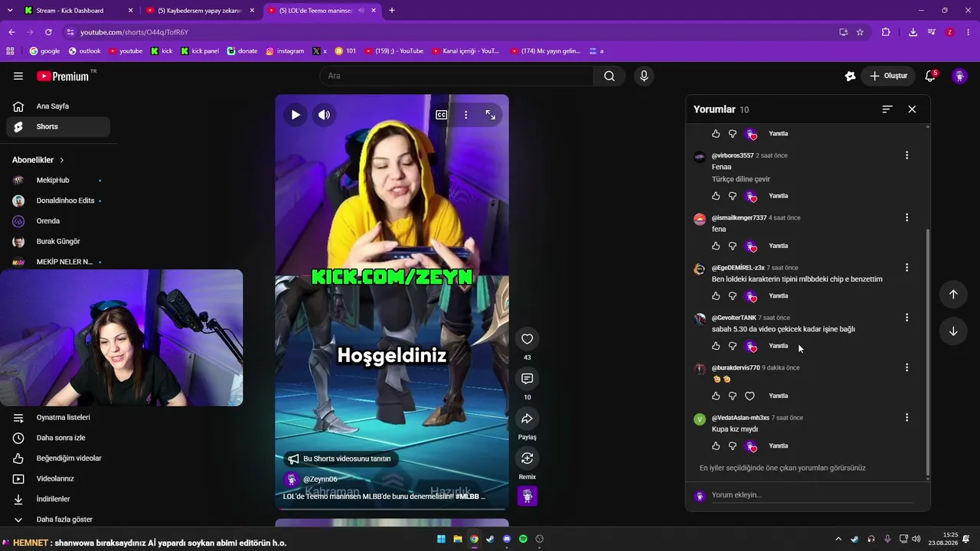Remove heart from @GevolterTANK comment
980x551 pixels.
point(751,346)
